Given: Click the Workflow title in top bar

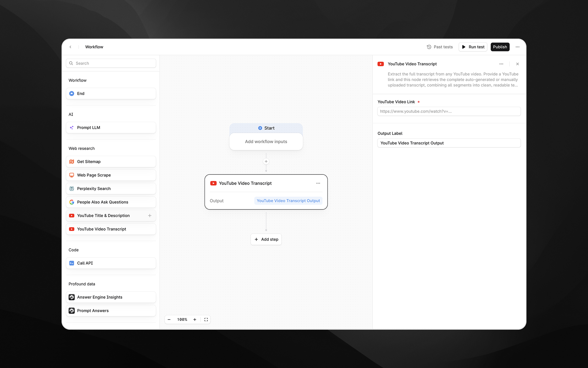Looking at the screenshot, I should [x=94, y=47].
